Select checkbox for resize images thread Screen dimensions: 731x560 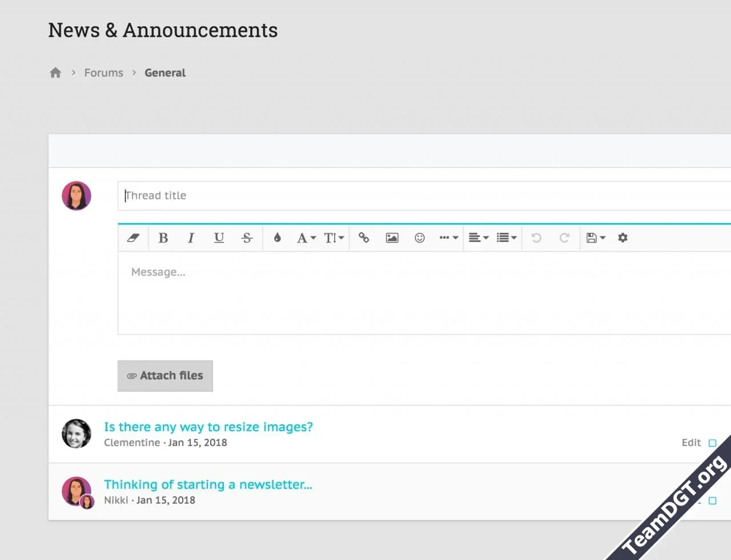pyautogui.click(x=712, y=443)
